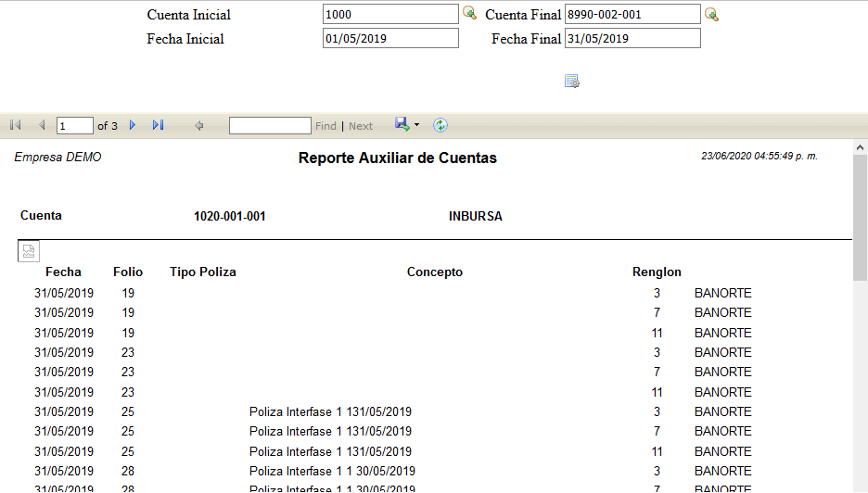
Task: Click folio 28 with renglon 3
Action: click(x=128, y=471)
